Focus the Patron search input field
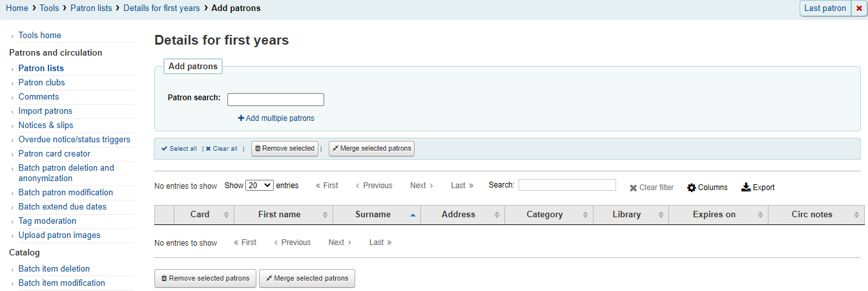Screen dimensions: 868x291 coord(276,100)
